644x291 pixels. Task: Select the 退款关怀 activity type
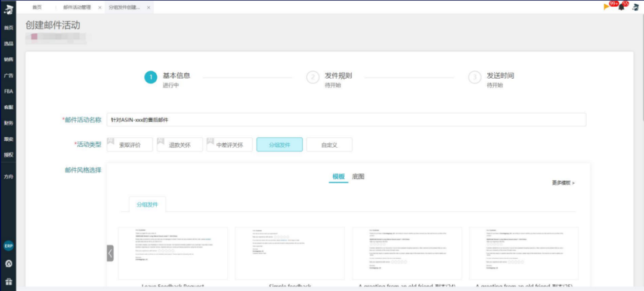tap(179, 145)
